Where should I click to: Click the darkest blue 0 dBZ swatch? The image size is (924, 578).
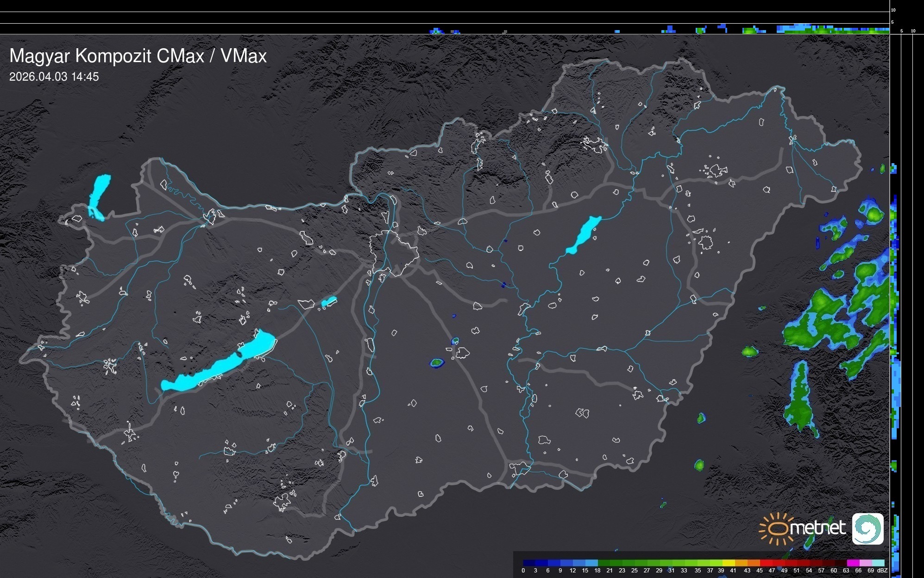[529, 563]
